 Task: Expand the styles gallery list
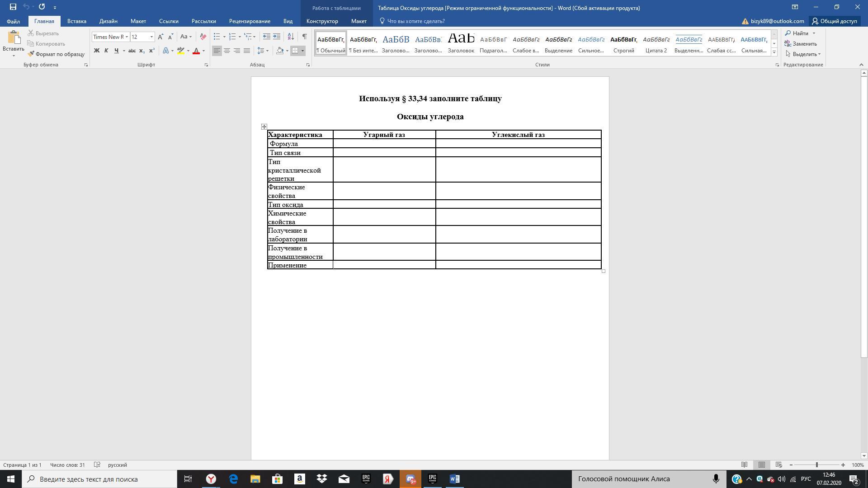tap(774, 52)
